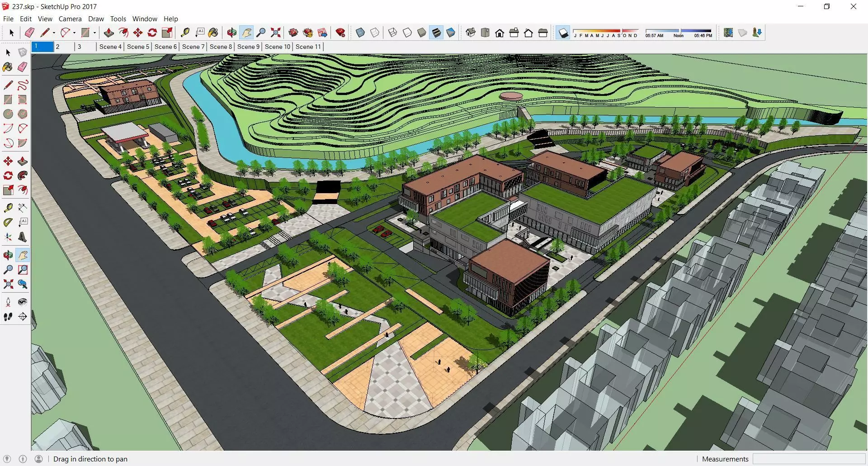This screenshot has width=868, height=466.
Task: Click the Zoom Extents tool in top toolbar
Action: (275, 33)
